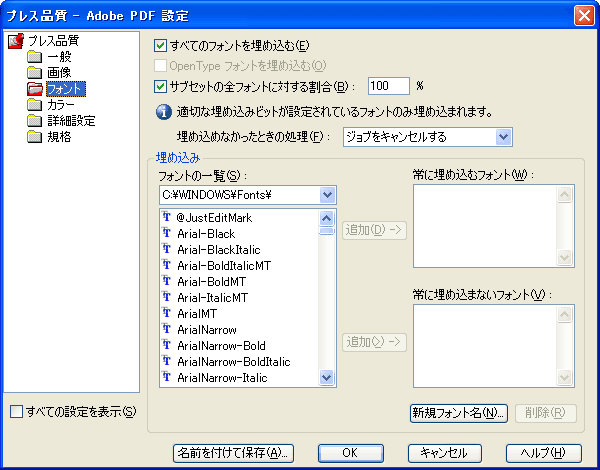Select Arial-BoldMT in font list
Viewport: 600px width, 470px height.
[x=212, y=282]
